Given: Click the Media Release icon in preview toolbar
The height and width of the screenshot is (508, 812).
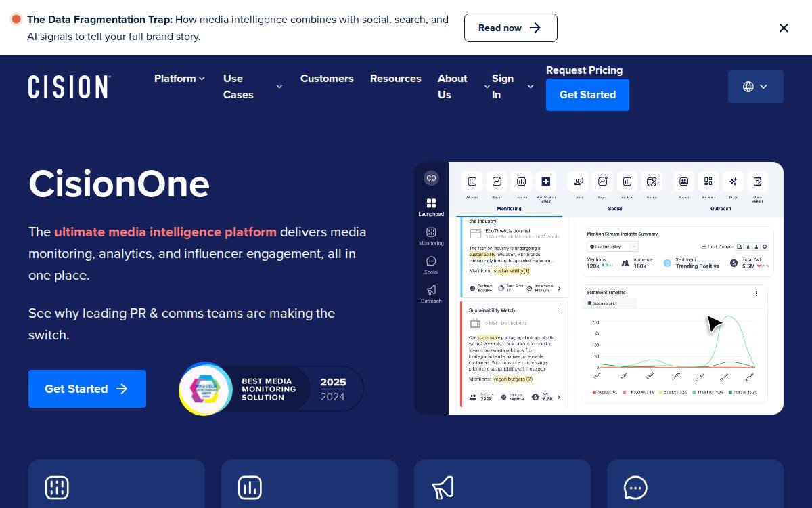Looking at the screenshot, I should click(757, 182).
